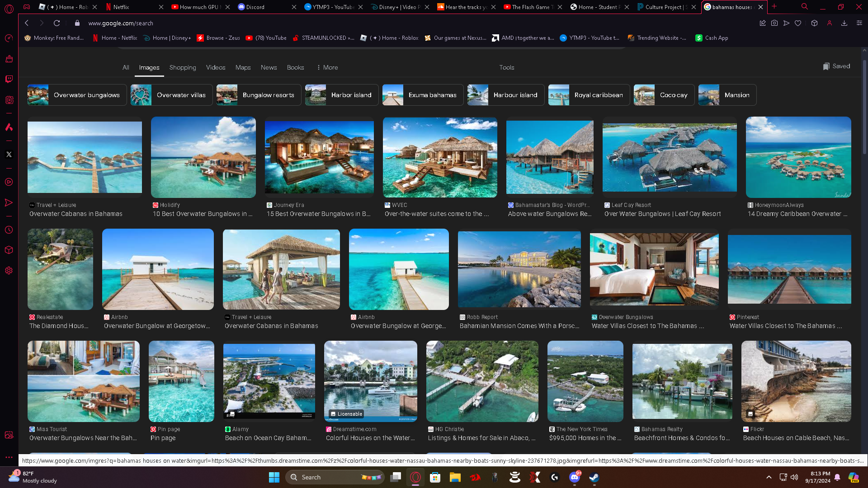Reload the current page

[x=57, y=23]
